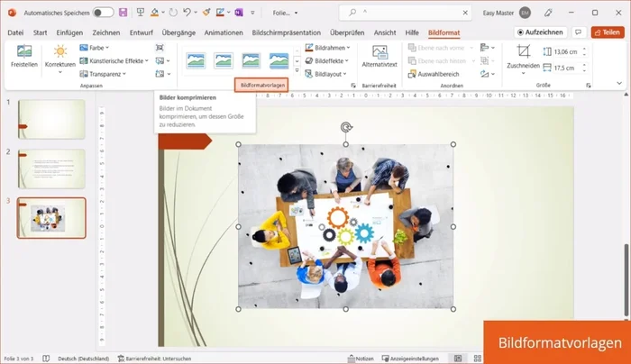Click the Aufzeichnen button
This screenshot has width=631, height=364.
(x=538, y=32)
